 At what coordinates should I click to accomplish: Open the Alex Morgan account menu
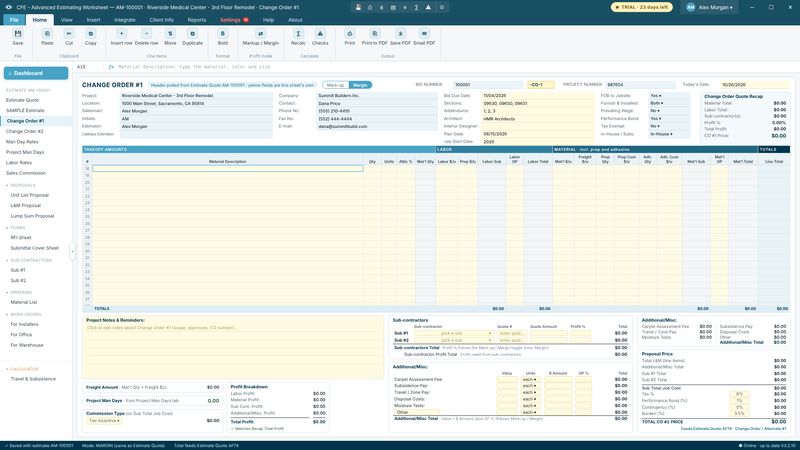click(x=709, y=8)
